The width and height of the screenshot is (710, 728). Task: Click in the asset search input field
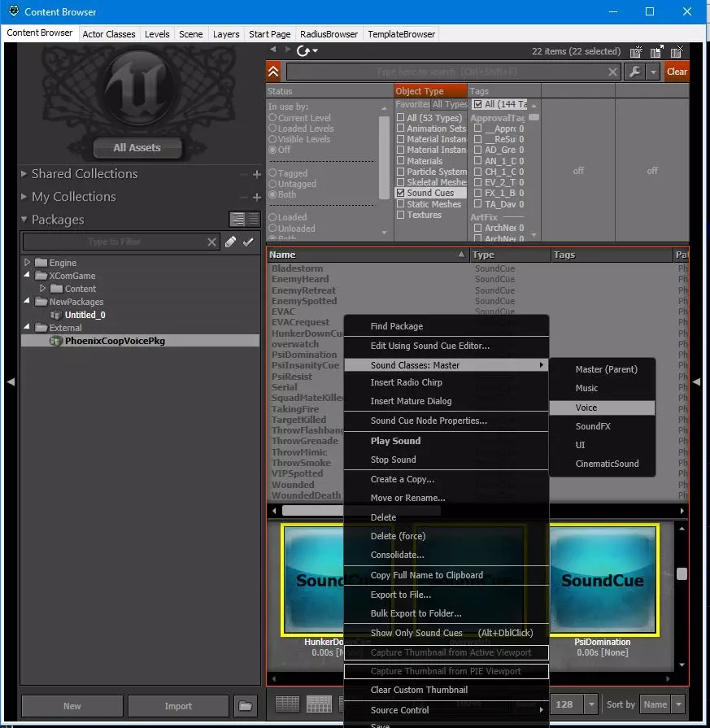click(446, 72)
